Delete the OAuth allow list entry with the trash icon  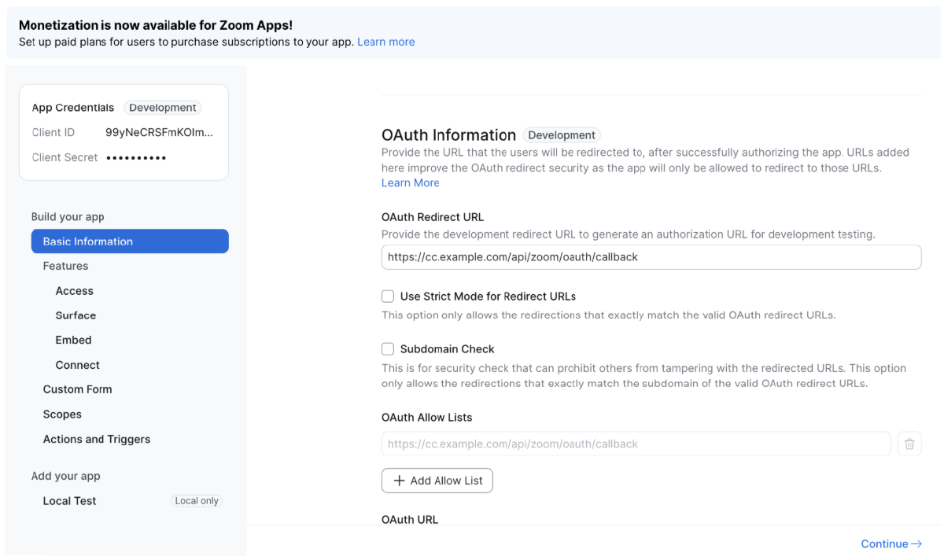[909, 444]
